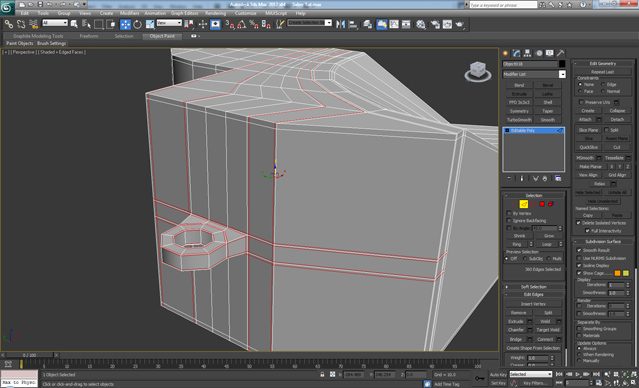The height and width of the screenshot is (388, 639).
Task: Click the orange Show Cage color swatch
Action: pos(617,273)
